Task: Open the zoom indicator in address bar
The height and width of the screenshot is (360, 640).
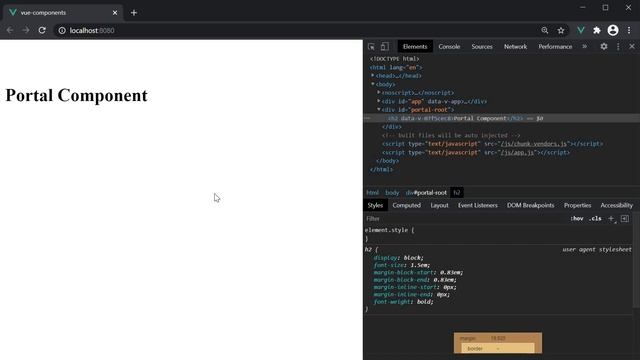Action: 544,30
